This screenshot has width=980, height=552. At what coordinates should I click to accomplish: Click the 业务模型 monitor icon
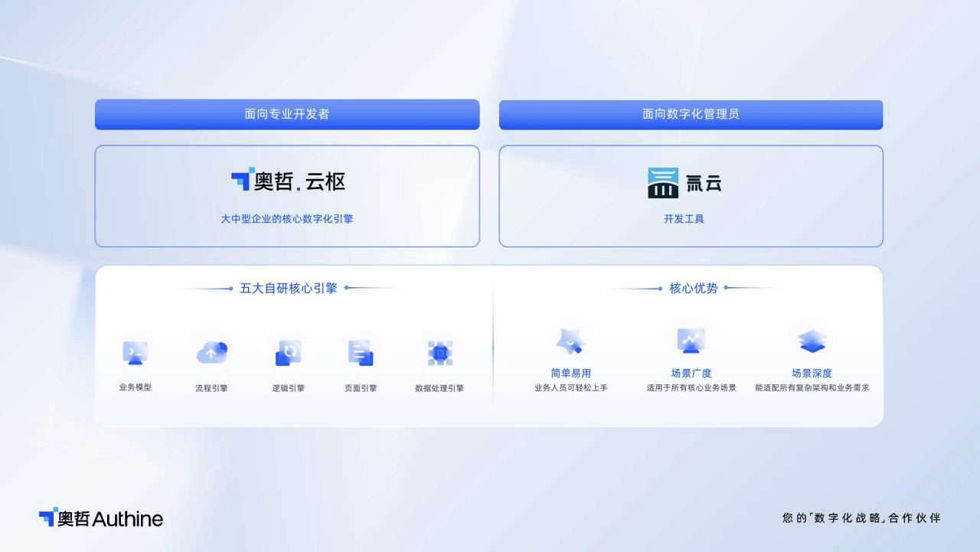[x=135, y=353]
